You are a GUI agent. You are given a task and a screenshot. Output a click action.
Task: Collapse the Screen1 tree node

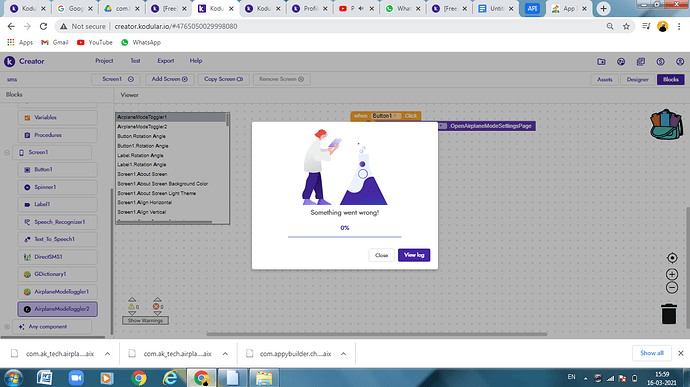tap(7, 152)
